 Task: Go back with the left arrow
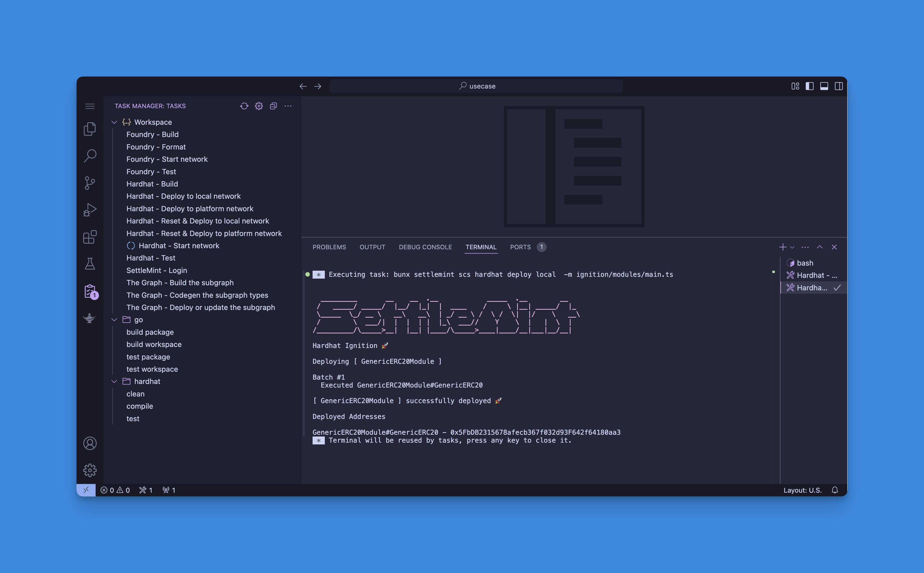coord(303,86)
